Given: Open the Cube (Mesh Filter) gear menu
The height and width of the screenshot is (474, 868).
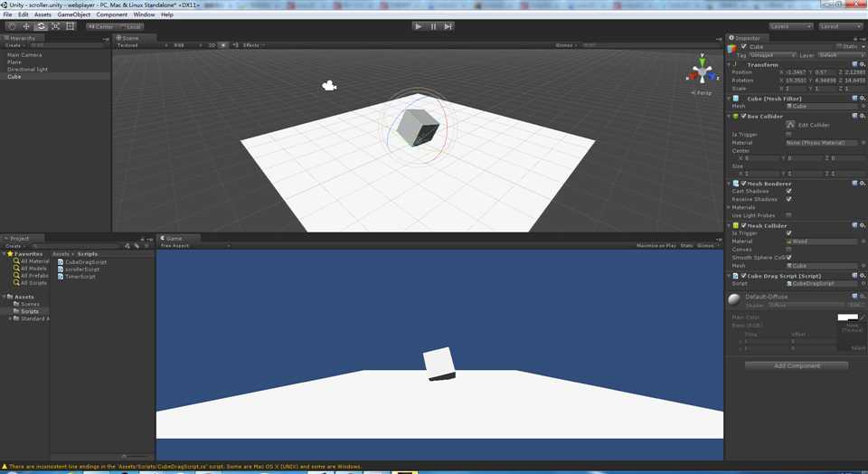Looking at the screenshot, I should click(863, 98).
